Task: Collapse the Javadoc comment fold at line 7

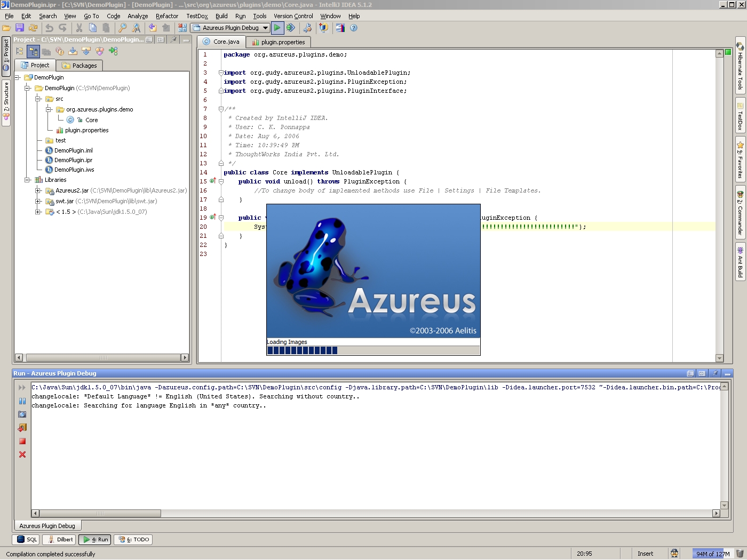Action: coord(221,109)
